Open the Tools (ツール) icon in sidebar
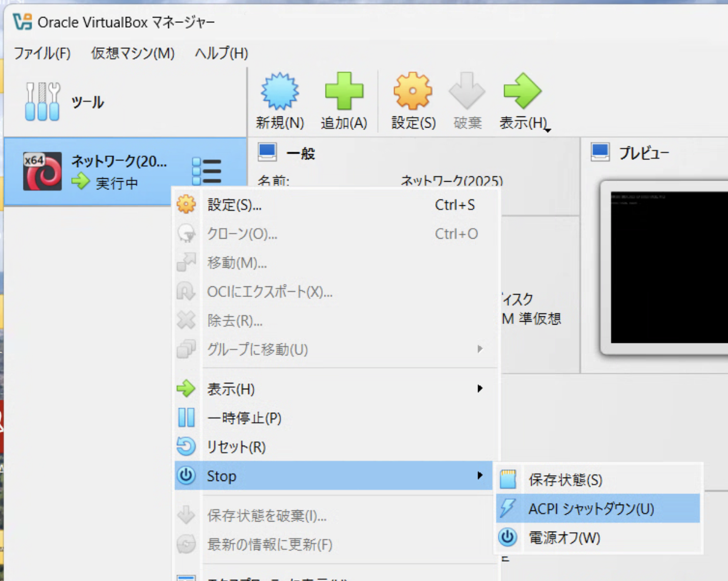This screenshot has width=728, height=581. [x=42, y=102]
